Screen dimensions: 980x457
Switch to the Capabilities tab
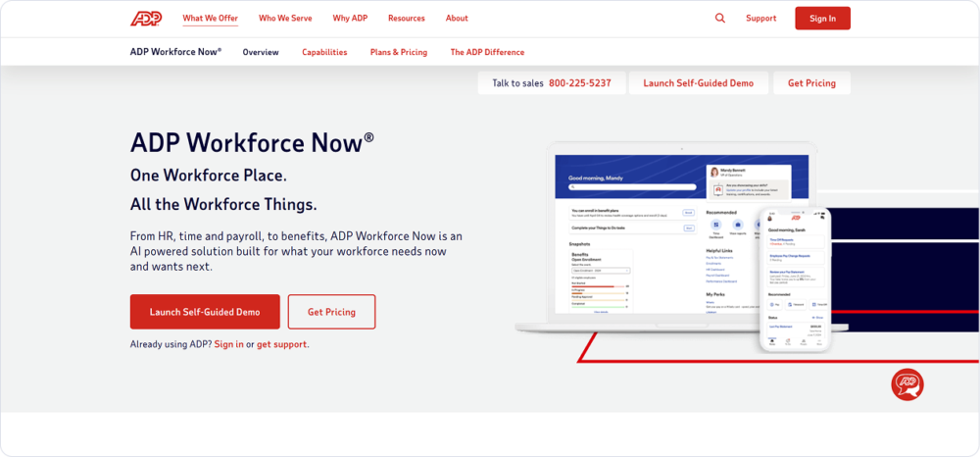[x=324, y=52]
